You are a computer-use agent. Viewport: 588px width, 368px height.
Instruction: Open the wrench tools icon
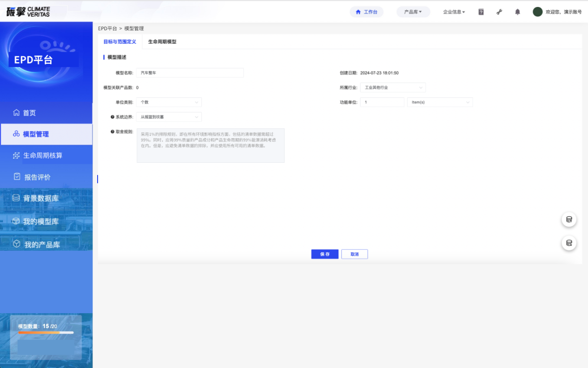(x=499, y=12)
